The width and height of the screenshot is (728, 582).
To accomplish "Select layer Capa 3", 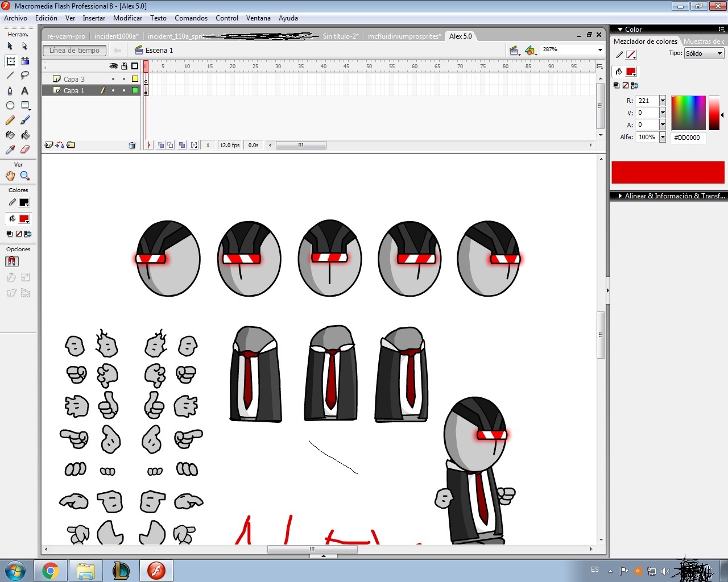I will pyautogui.click(x=74, y=79).
